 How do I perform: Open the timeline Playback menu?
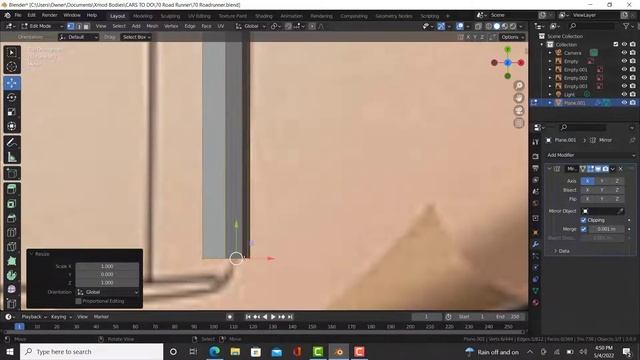(33, 317)
